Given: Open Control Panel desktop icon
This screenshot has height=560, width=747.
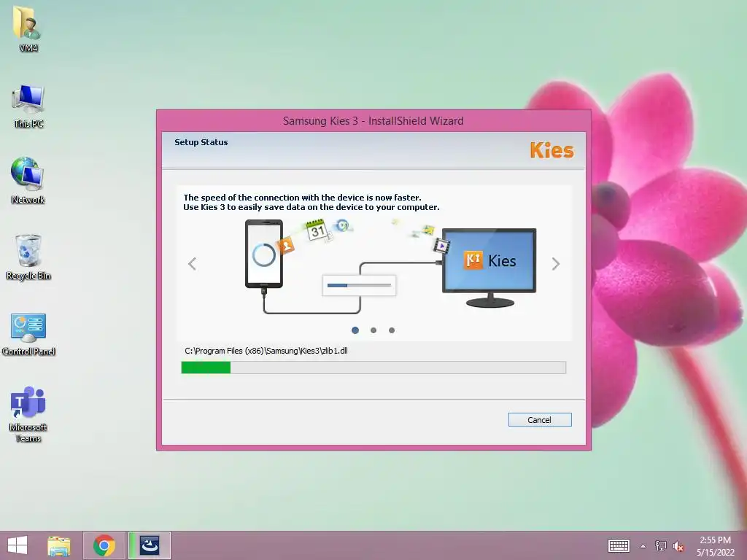Looking at the screenshot, I should pyautogui.click(x=28, y=334).
